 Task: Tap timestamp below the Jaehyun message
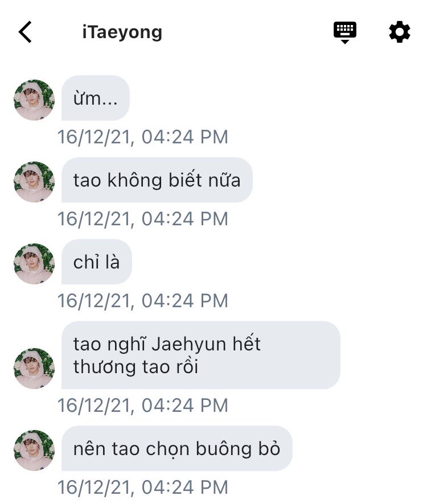pyautogui.click(x=143, y=405)
